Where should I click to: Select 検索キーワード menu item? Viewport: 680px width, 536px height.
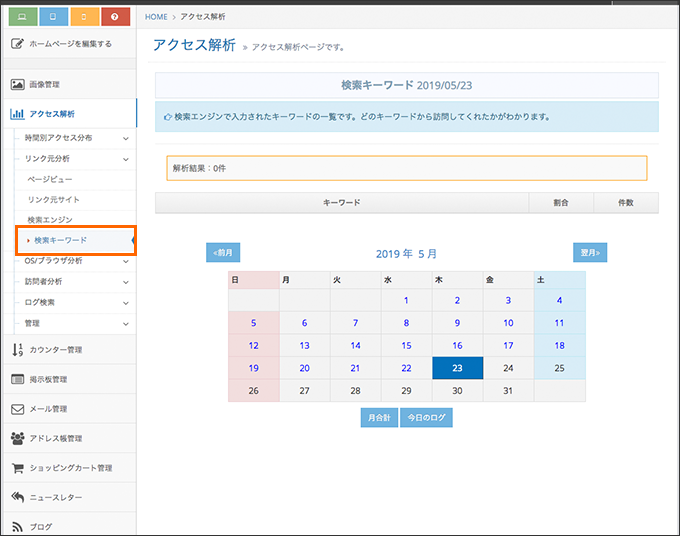(x=60, y=240)
